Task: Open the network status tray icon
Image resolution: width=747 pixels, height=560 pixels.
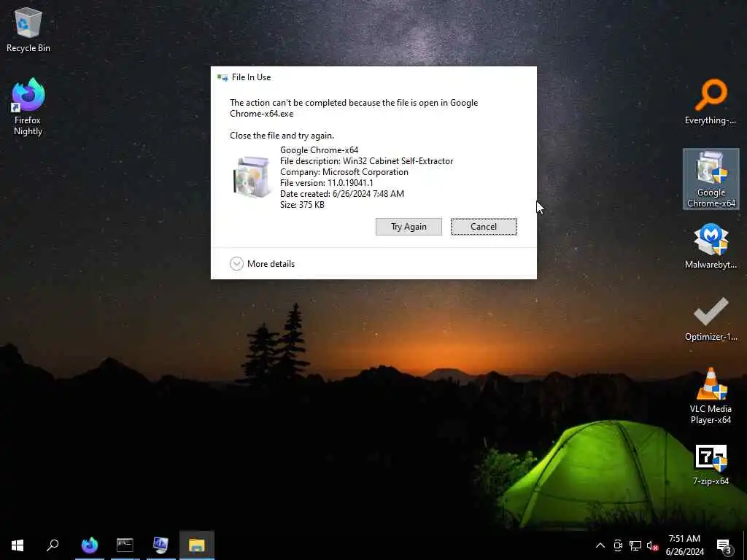Action: pyautogui.click(x=635, y=545)
